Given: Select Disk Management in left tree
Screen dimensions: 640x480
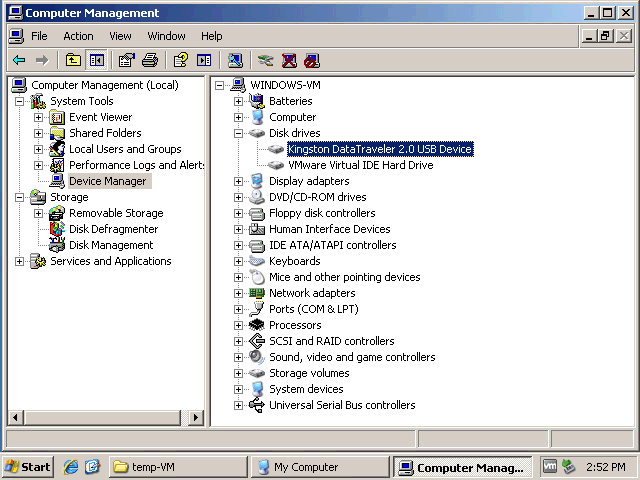Looking at the screenshot, I should (x=111, y=245).
